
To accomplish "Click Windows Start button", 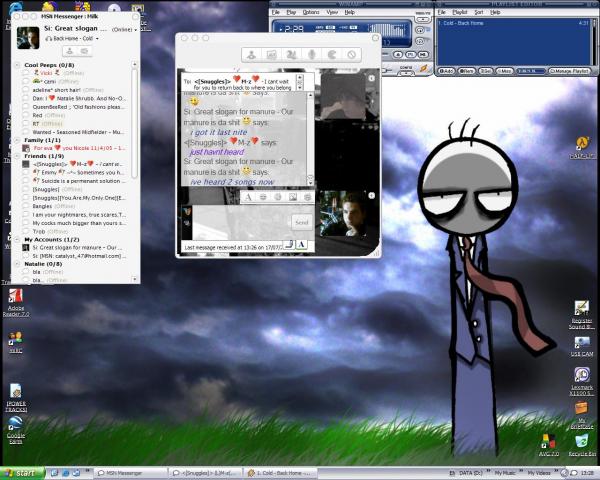I will click(23, 473).
